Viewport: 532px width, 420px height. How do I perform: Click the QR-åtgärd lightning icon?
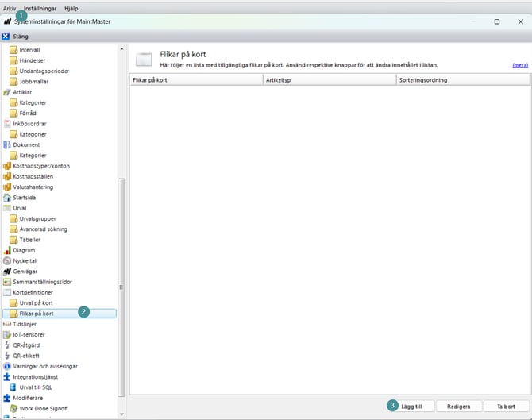7,345
